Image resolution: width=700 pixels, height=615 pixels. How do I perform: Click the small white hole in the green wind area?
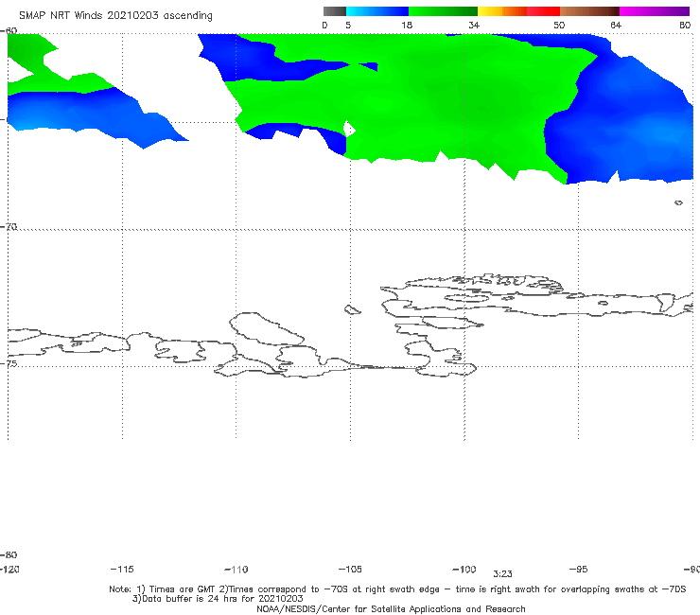click(349, 129)
